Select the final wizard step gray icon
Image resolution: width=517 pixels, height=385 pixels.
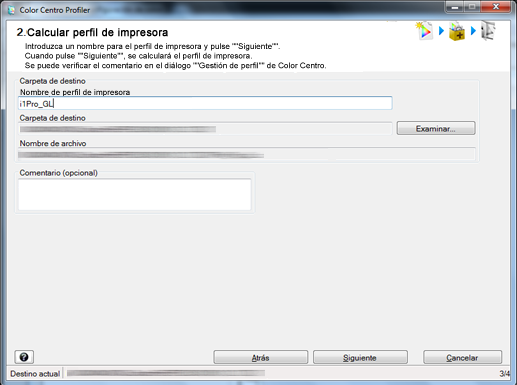pyautogui.click(x=488, y=31)
